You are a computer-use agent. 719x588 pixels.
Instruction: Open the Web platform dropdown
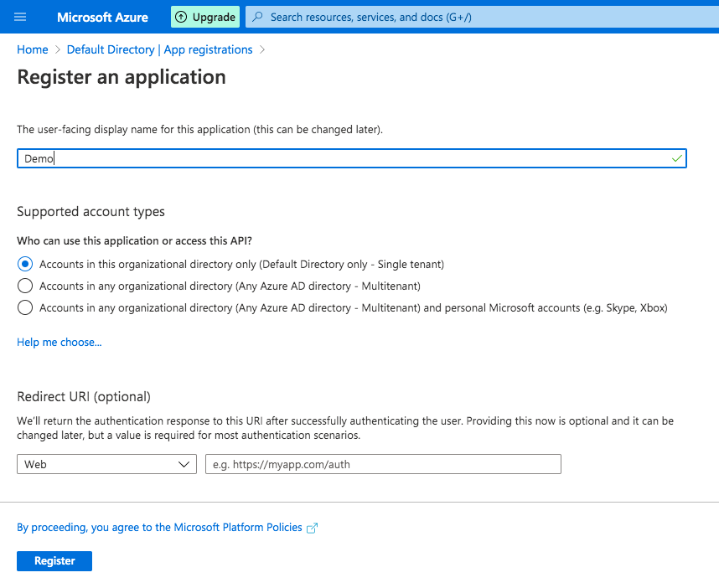click(x=106, y=464)
